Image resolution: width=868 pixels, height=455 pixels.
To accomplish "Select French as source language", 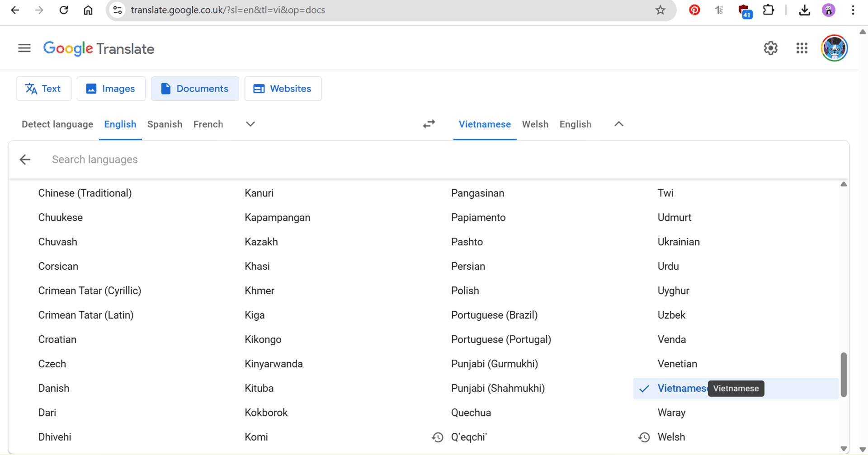I will pyautogui.click(x=208, y=124).
